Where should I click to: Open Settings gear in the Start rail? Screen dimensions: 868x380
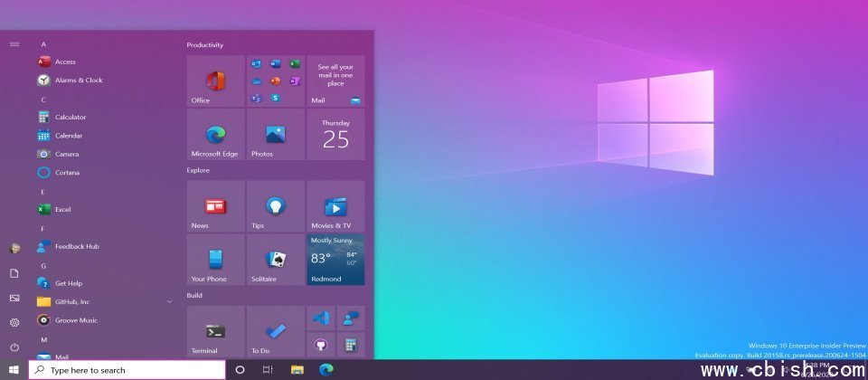(15, 322)
